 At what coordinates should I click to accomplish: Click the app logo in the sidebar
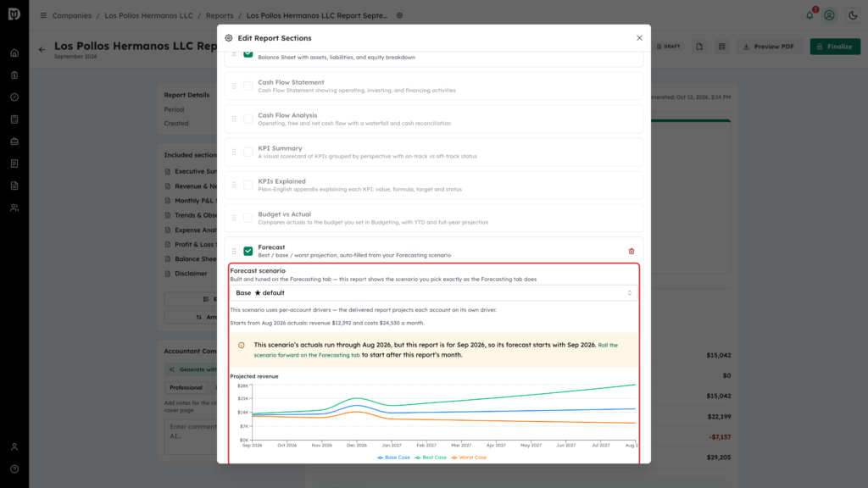14,14
